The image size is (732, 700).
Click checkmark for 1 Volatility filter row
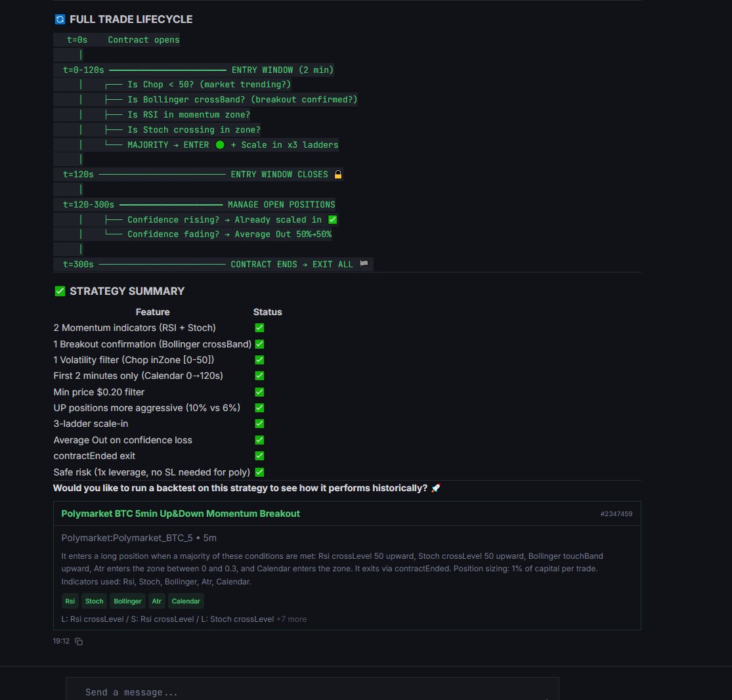pyautogui.click(x=259, y=360)
